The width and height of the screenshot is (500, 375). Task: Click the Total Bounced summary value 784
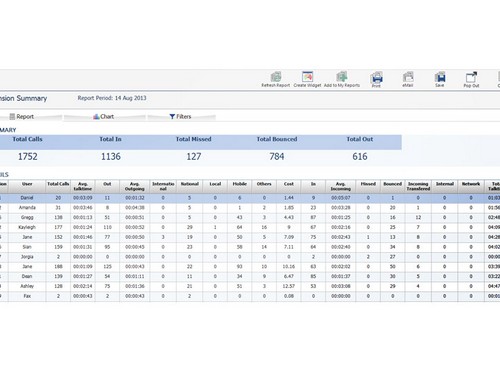tap(277, 156)
